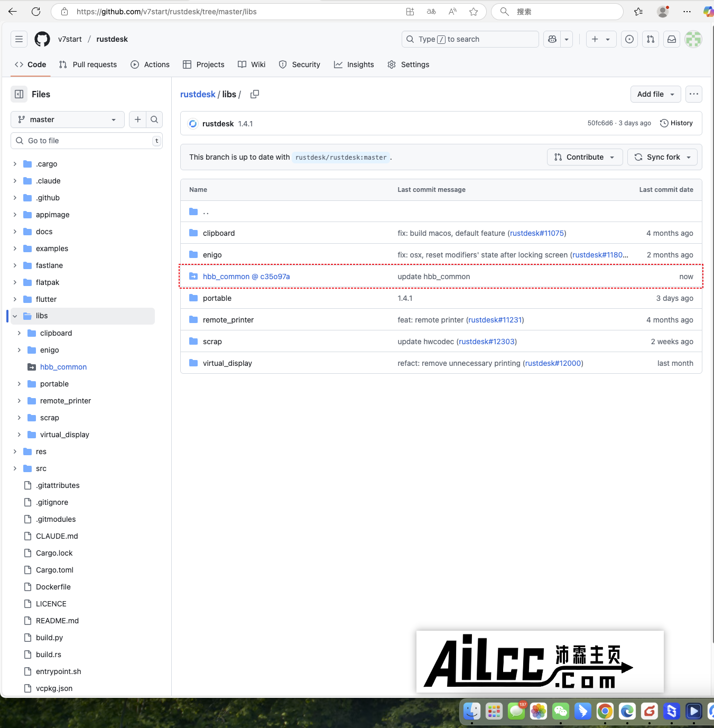Open the Sync fork dropdown

[662, 157]
